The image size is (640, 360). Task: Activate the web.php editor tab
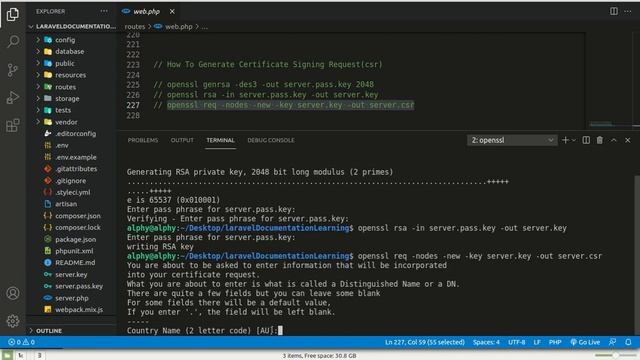(147, 11)
